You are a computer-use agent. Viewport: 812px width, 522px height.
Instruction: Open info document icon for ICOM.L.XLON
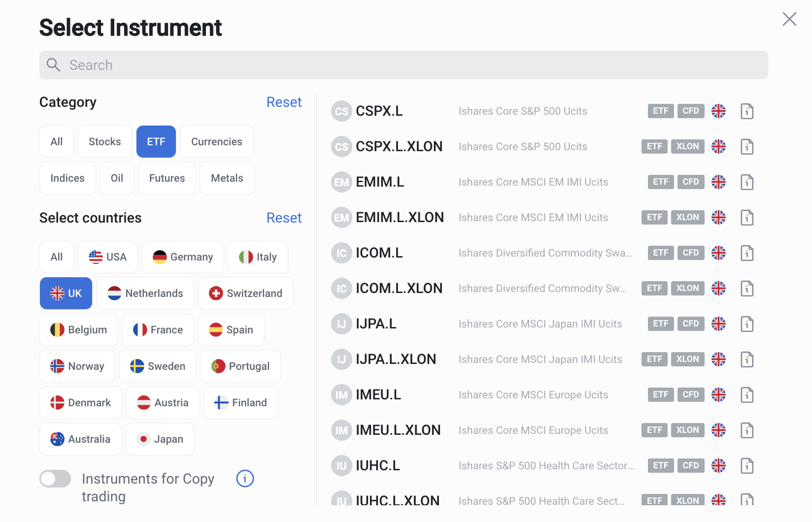point(747,289)
